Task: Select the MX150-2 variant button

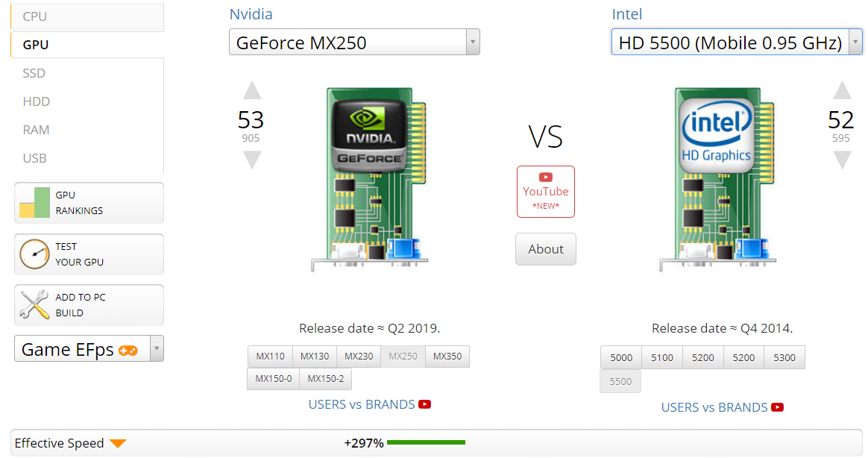Action: tap(325, 379)
